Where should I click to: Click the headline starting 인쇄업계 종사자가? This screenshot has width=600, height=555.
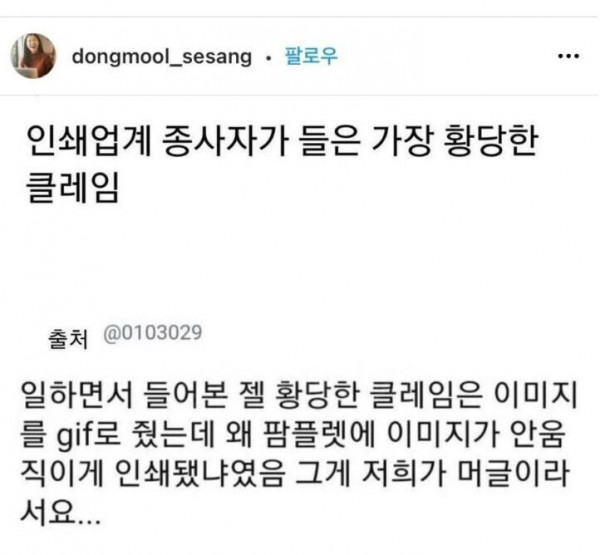[x=283, y=165]
